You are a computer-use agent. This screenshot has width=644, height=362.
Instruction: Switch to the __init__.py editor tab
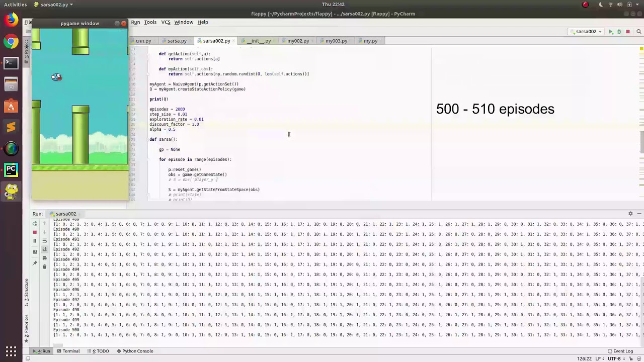[258, 41]
